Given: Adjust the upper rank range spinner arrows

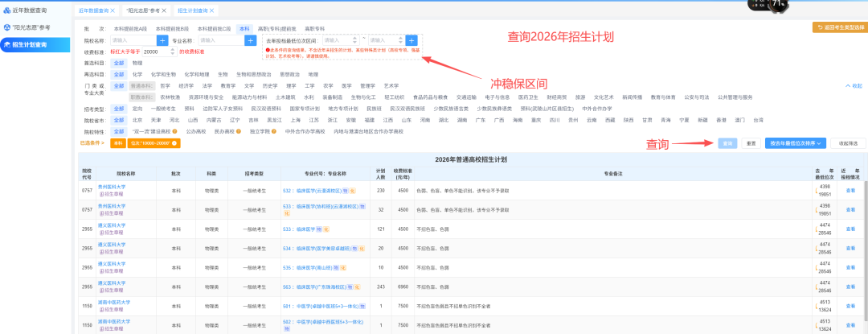Looking at the screenshot, I should (x=400, y=40).
